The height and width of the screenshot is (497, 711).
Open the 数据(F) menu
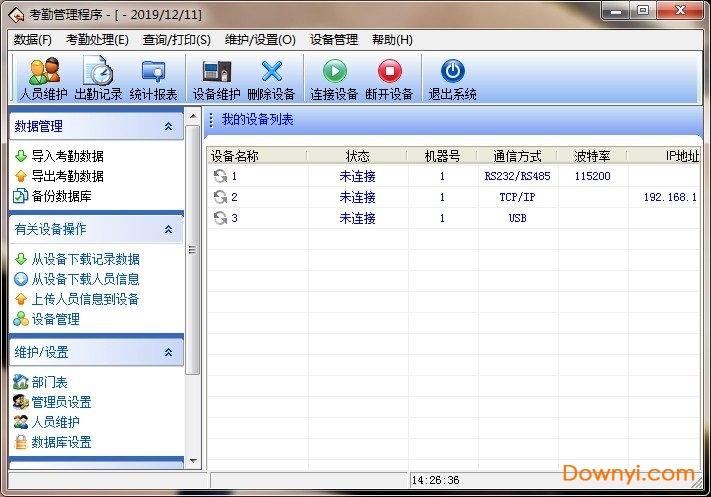tap(33, 40)
